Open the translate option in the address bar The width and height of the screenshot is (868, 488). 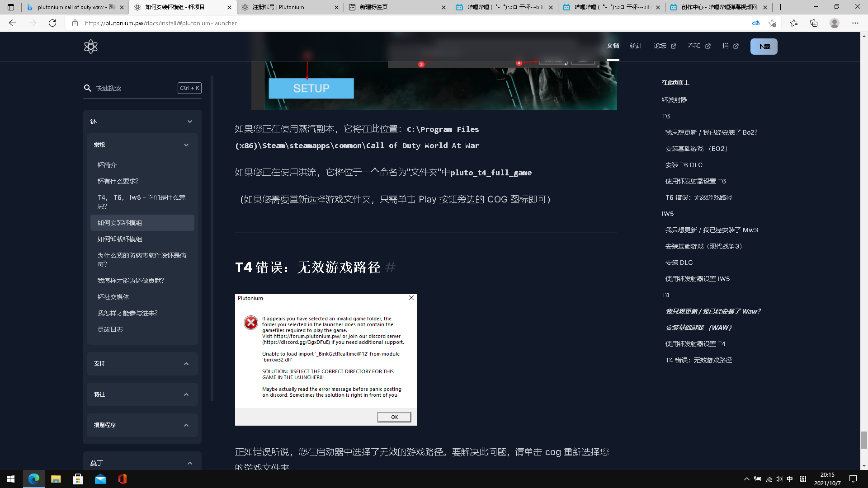pos(755,23)
